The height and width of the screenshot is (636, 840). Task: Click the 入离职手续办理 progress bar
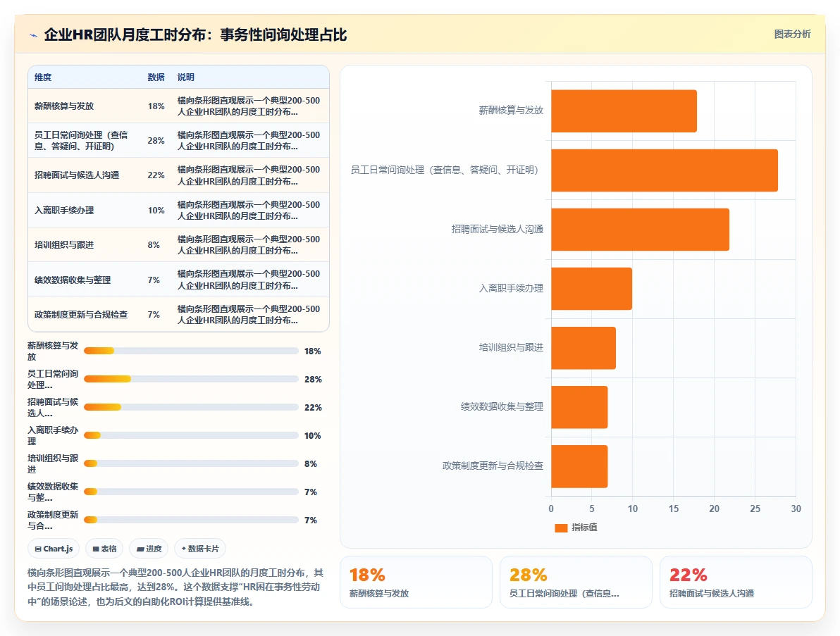[x=191, y=435]
